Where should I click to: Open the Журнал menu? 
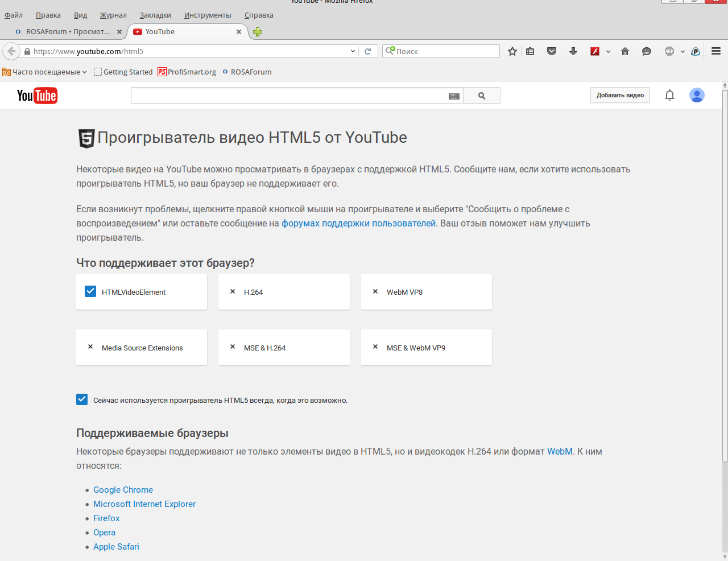tap(113, 15)
